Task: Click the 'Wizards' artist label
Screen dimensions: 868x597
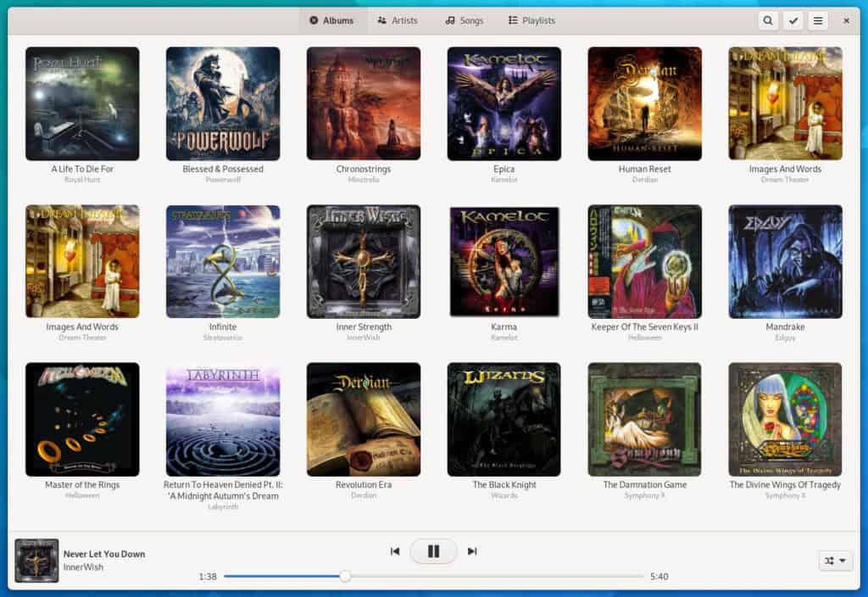Action: [504, 495]
